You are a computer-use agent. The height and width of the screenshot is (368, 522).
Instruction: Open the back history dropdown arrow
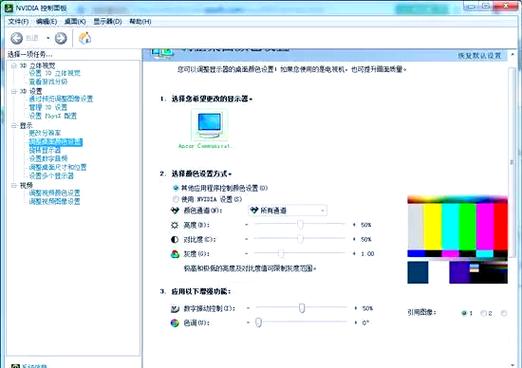point(48,38)
